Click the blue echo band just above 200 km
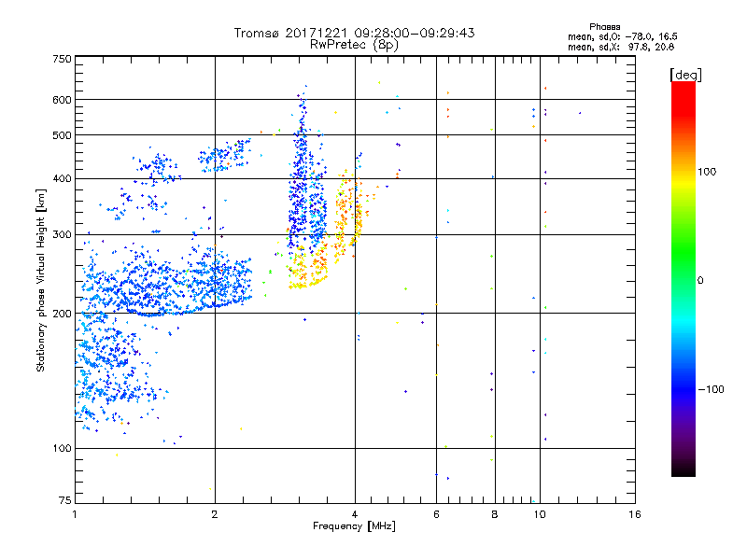 167,286
